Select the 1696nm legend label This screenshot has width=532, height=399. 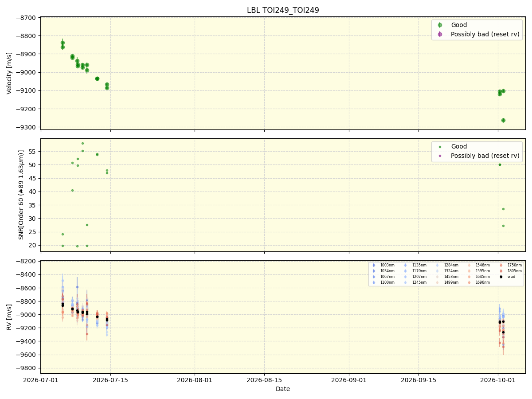(x=483, y=282)
